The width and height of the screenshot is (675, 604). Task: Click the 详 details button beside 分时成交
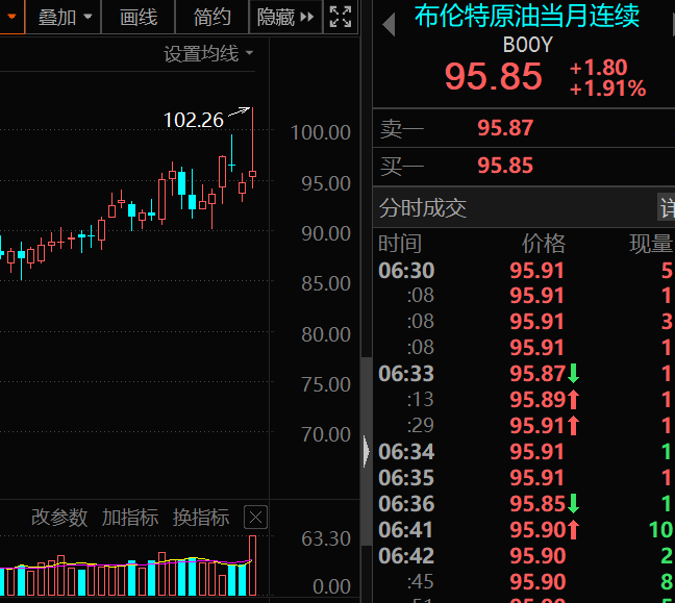666,208
